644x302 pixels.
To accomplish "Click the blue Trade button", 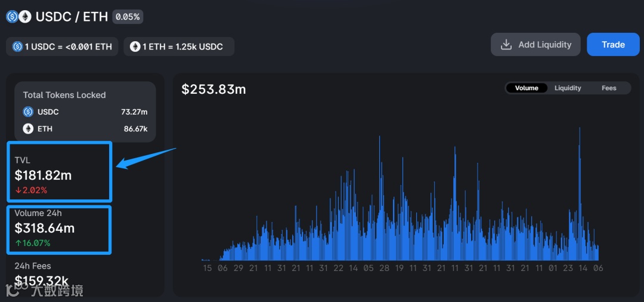I will [x=613, y=44].
